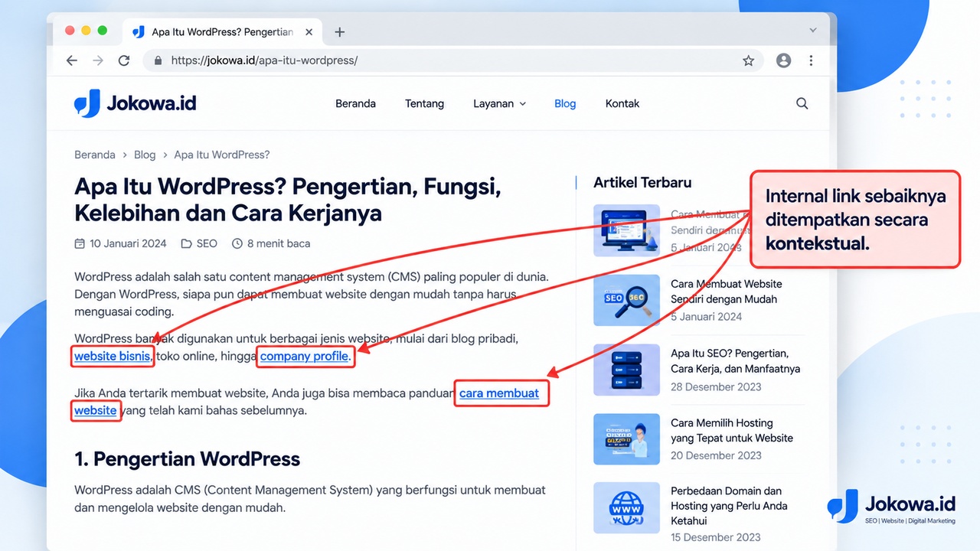Click the 1. Pengertian WordPress heading
This screenshot has height=551, width=980.
187,458
